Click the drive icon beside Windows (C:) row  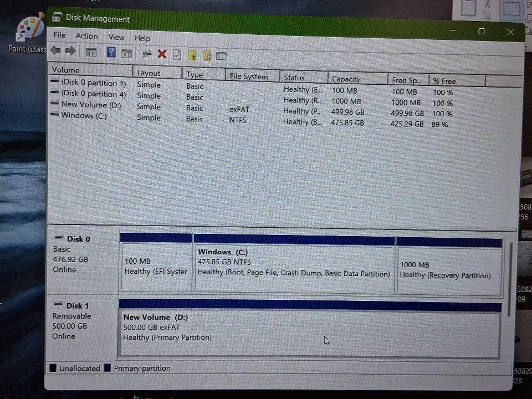(x=55, y=114)
